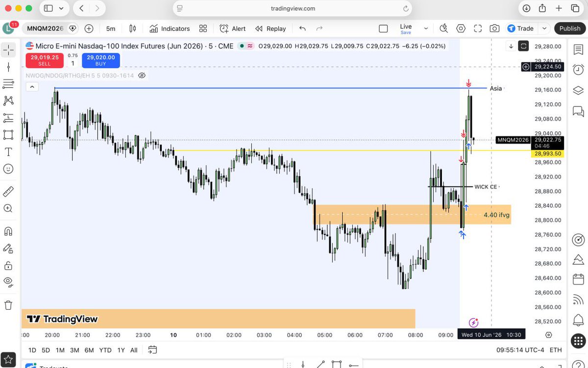Open the emoji icons tool
588x368 pixels.
(x=8, y=169)
